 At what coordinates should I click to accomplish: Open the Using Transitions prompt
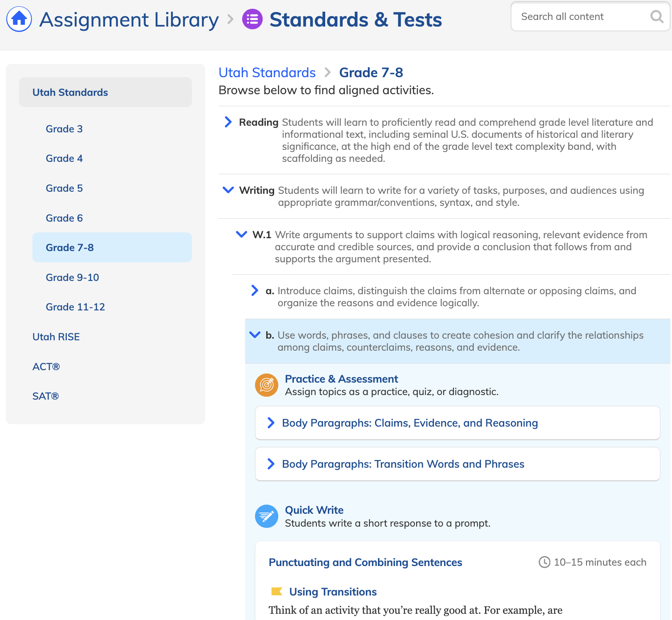point(333,592)
